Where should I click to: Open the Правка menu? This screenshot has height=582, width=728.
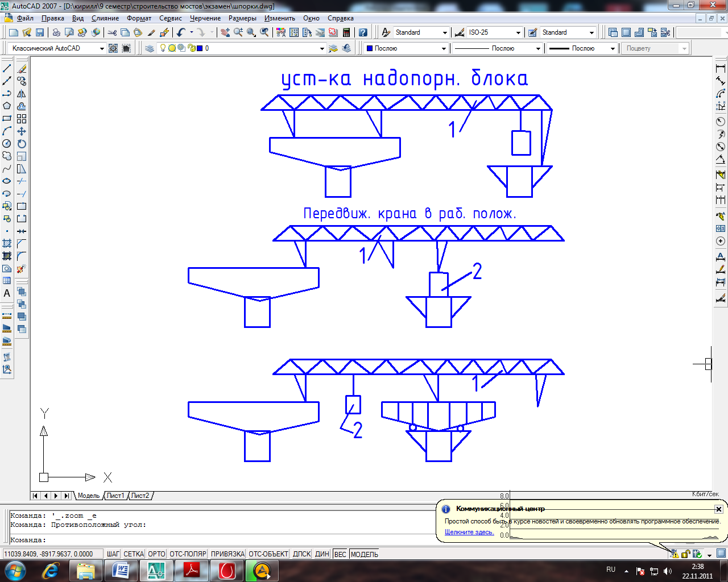point(53,18)
